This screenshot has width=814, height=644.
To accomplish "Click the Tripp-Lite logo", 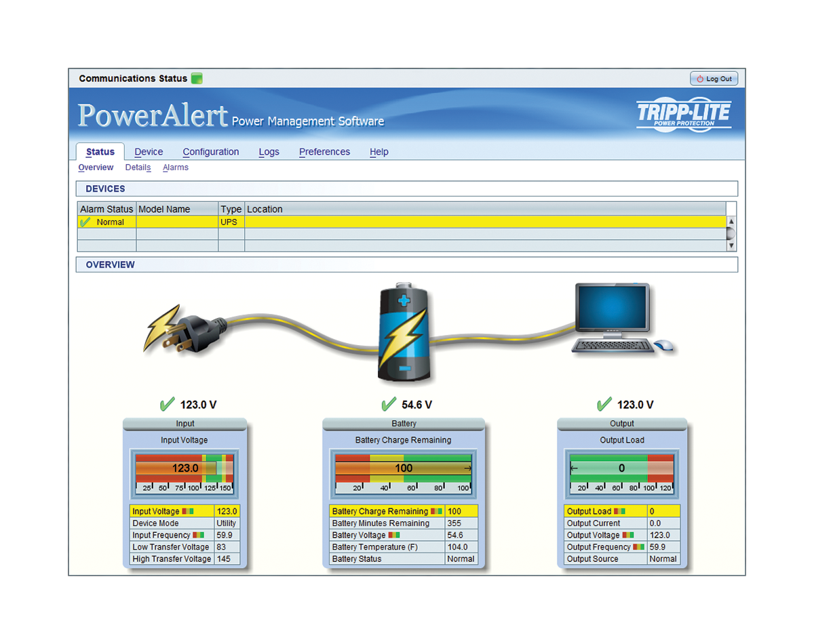I will click(684, 113).
